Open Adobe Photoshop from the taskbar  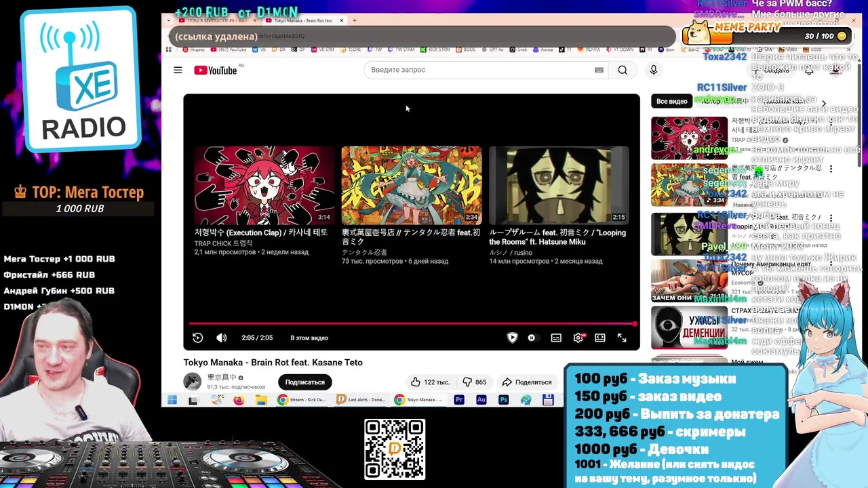tap(504, 400)
